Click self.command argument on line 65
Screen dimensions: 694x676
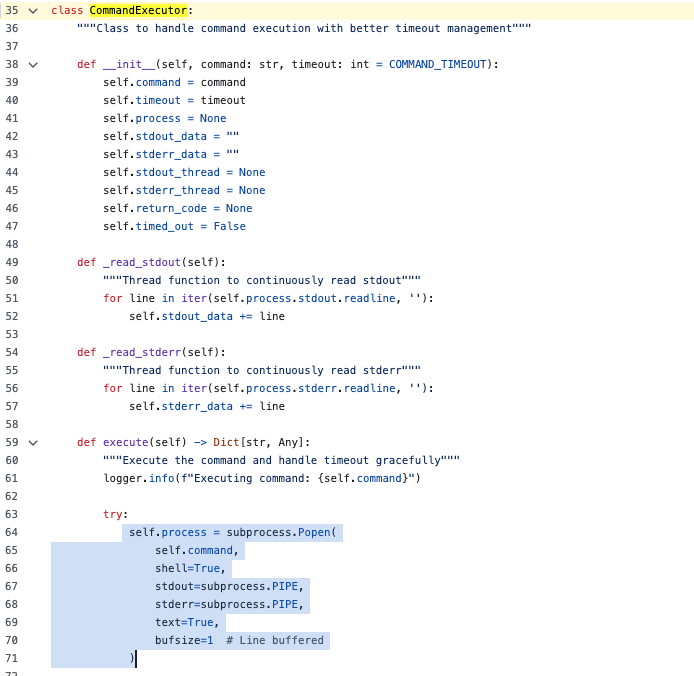pyautogui.click(x=194, y=550)
